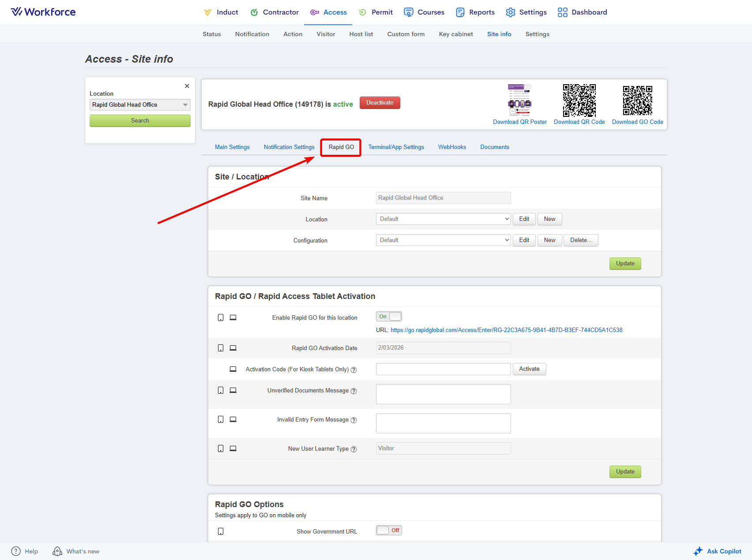
Task: Open the What's new rocket icon
Action: [x=57, y=551]
